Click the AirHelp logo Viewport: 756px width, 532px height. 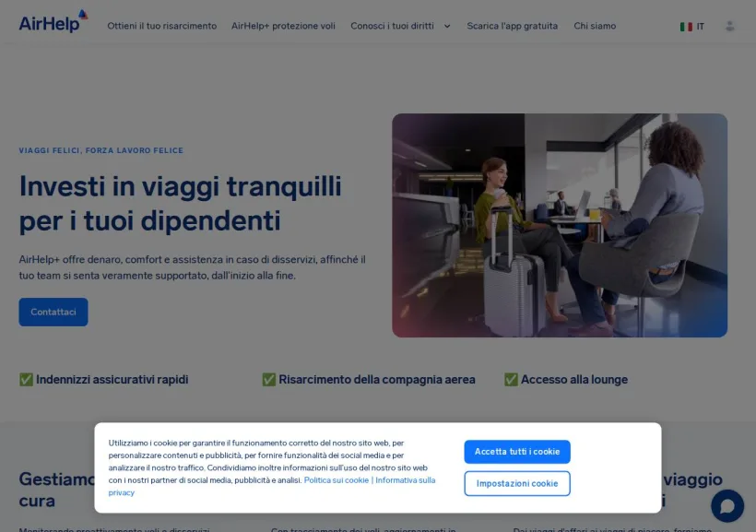pos(53,21)
